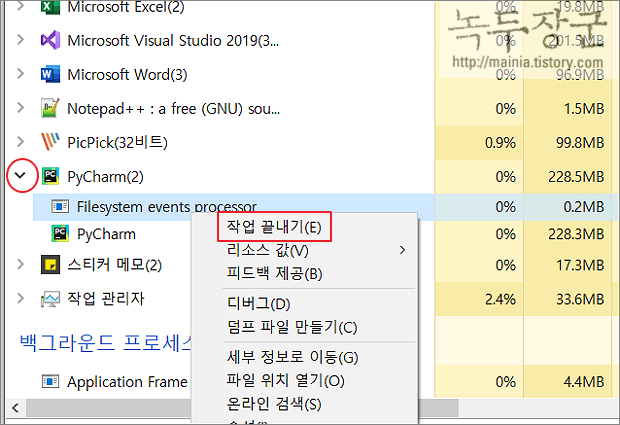Click the 2.4% CPU value

pyautogui.click(x=500, y=299)
